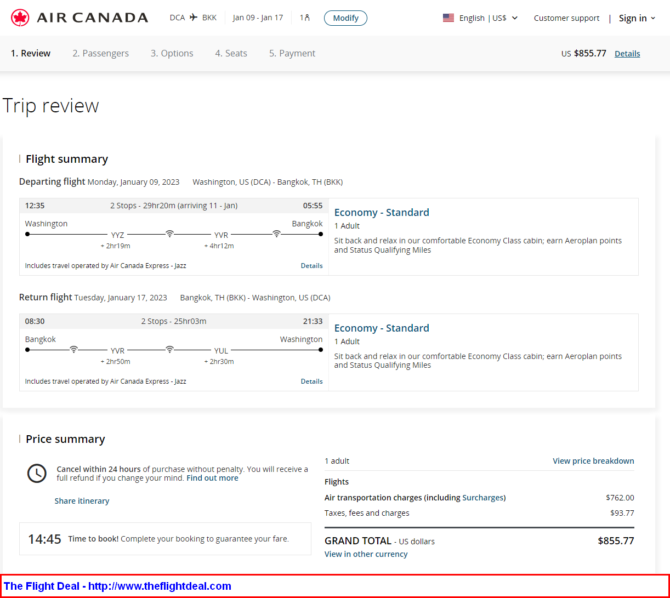This screenshot has height=598, width=670.
Task: Click Find out more about cancellation
Action: click(212, 478)
